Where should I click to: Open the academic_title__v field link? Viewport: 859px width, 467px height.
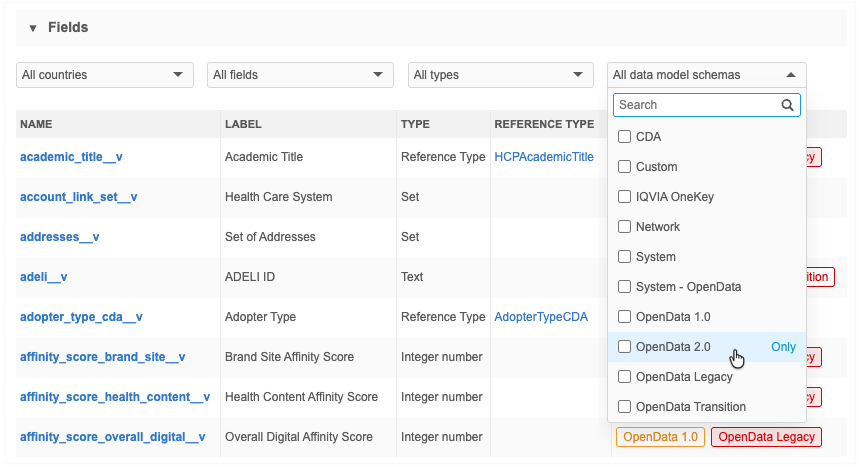[x=71, y=157]
